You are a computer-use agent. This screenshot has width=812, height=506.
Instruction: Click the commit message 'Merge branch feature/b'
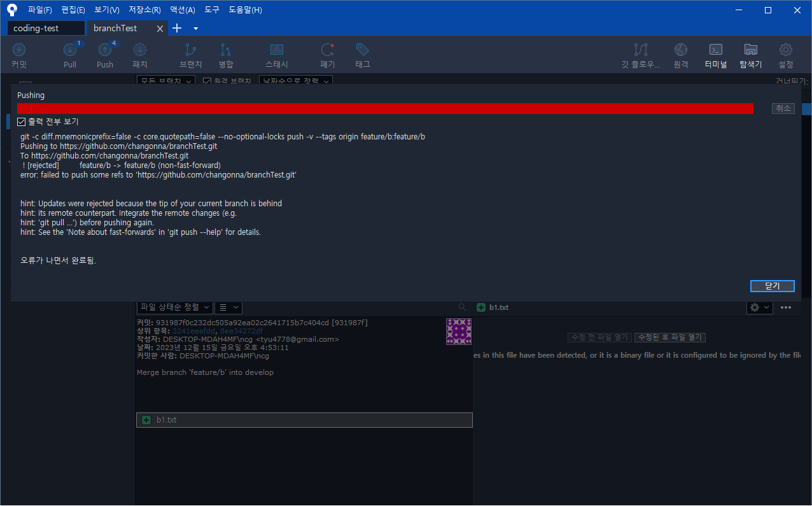click(x=205, y=372)
